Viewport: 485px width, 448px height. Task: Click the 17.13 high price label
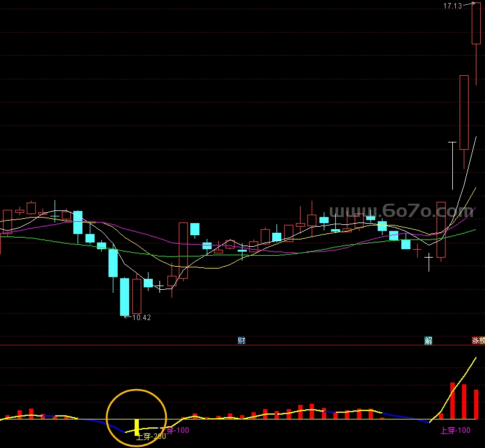[452, 5]
